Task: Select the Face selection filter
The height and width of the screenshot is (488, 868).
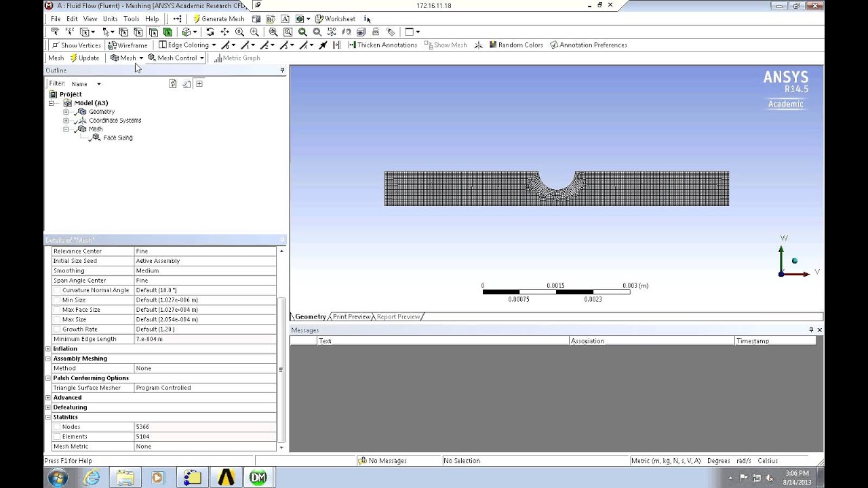Action: coord(153,32)
